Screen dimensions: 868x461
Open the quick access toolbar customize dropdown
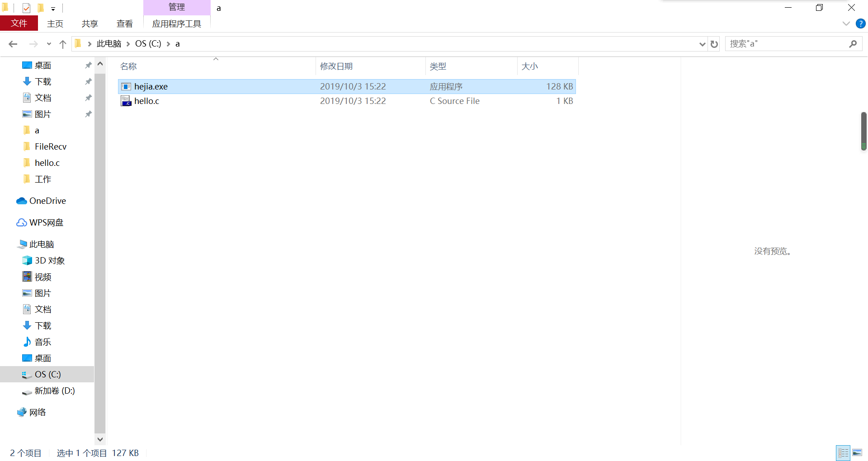click(x=53, y=9)
